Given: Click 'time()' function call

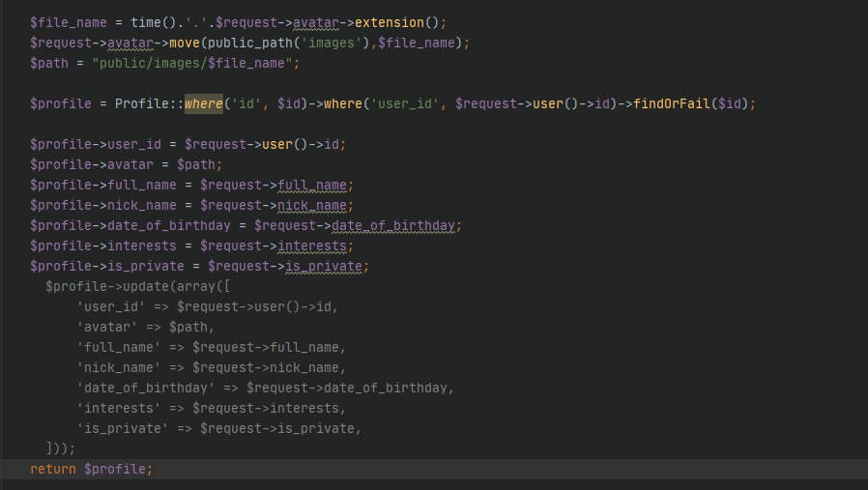Looking at the screenshot, I should pos(154,22).
